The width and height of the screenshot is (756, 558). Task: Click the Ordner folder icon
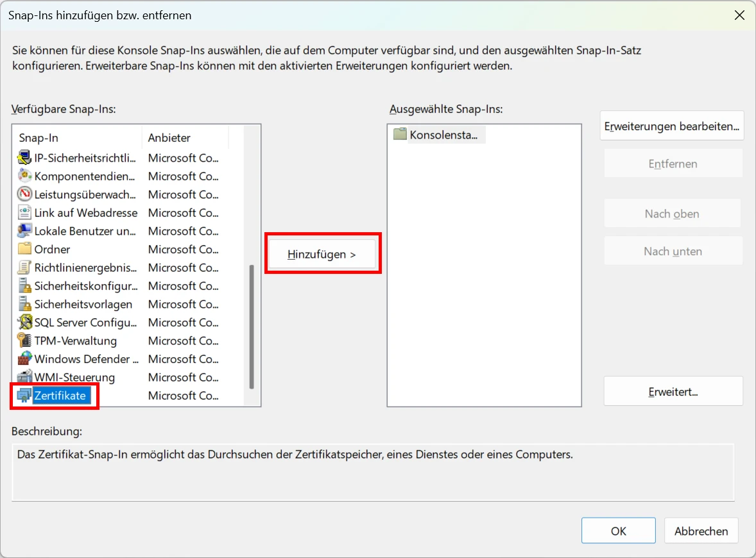(24, 249)
